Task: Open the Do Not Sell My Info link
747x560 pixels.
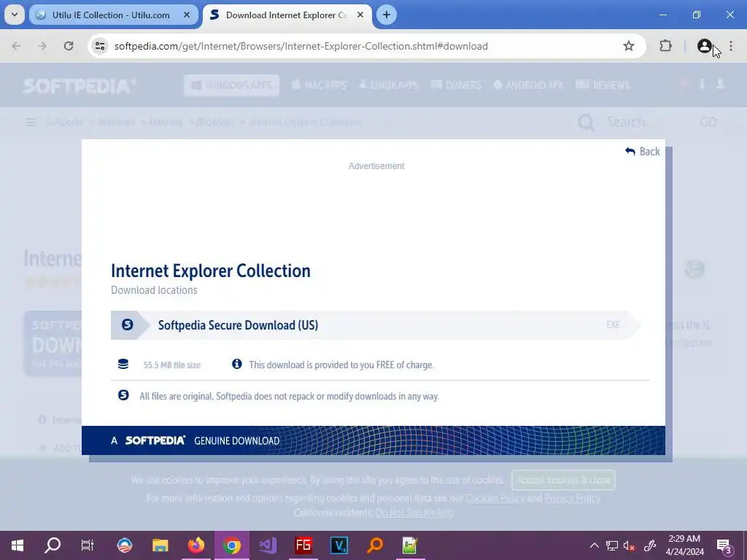Action: (x=414, y=513)
